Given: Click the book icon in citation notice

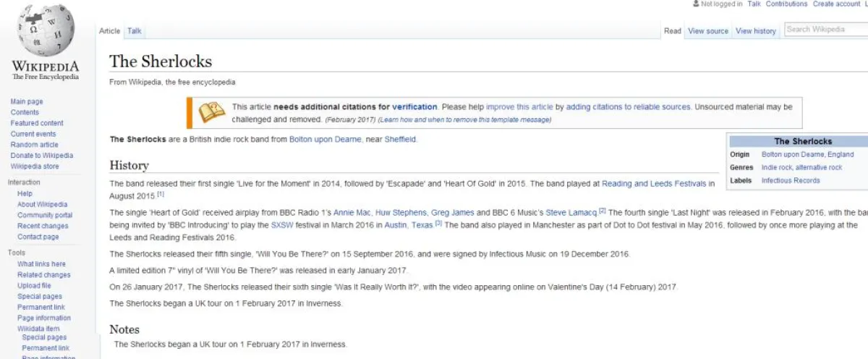Looking at the screenshot, I should (212, 112).
